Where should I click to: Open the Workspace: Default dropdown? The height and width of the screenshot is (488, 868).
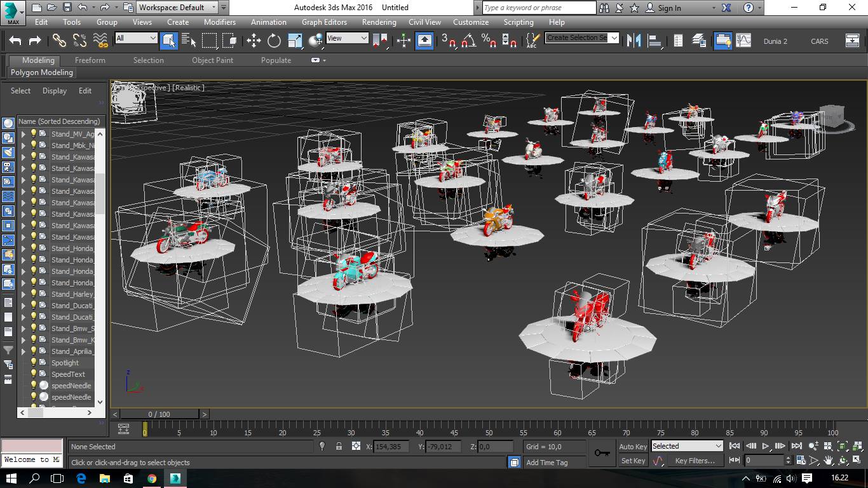(x=177, y=8)
